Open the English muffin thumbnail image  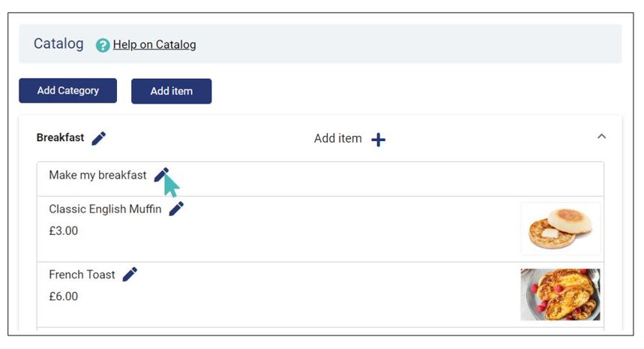560,229
